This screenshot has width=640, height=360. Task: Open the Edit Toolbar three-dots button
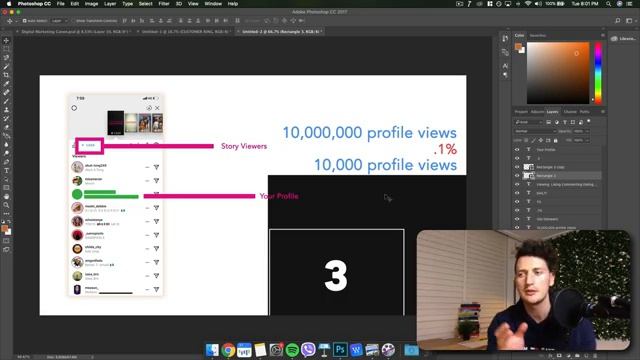(6, 213)
